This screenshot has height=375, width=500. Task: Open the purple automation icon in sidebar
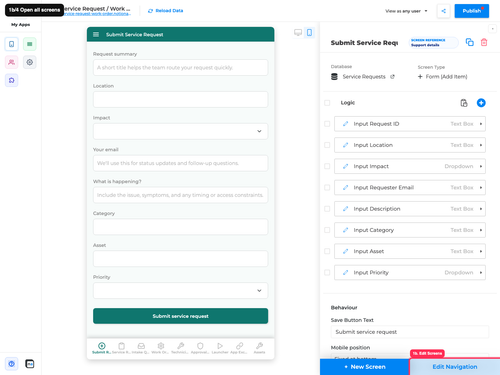pos(12,80)
